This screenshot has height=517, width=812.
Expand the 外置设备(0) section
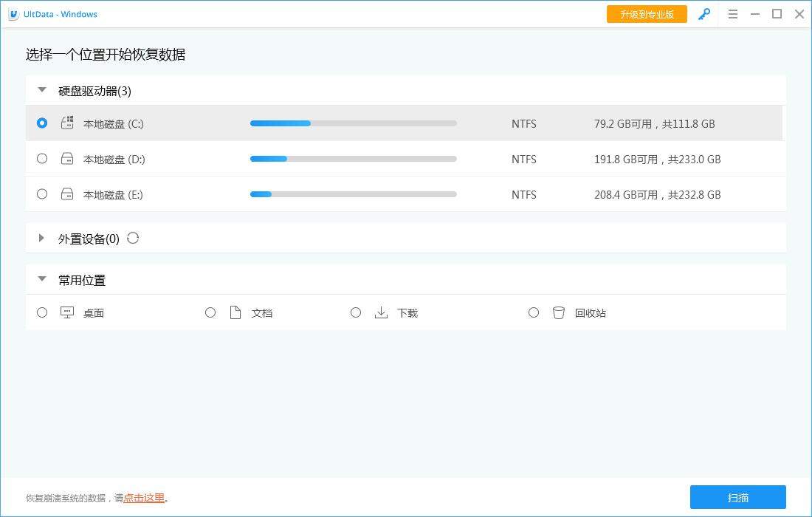[x=42, y=238]
